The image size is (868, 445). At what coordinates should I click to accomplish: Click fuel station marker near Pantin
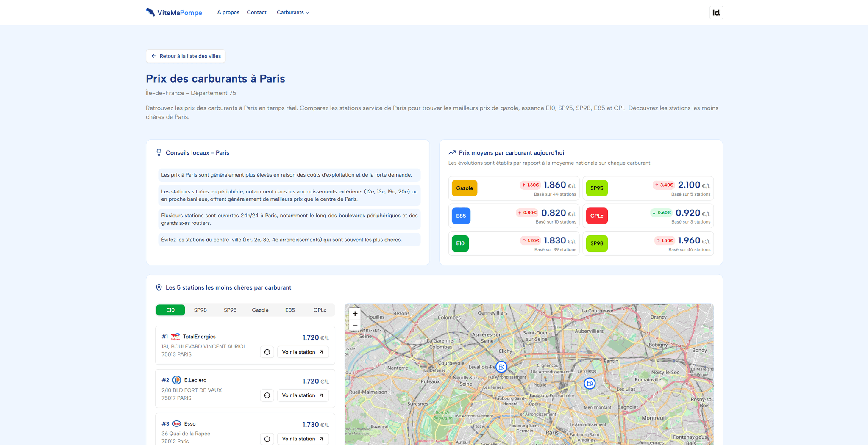coord(589,384)
